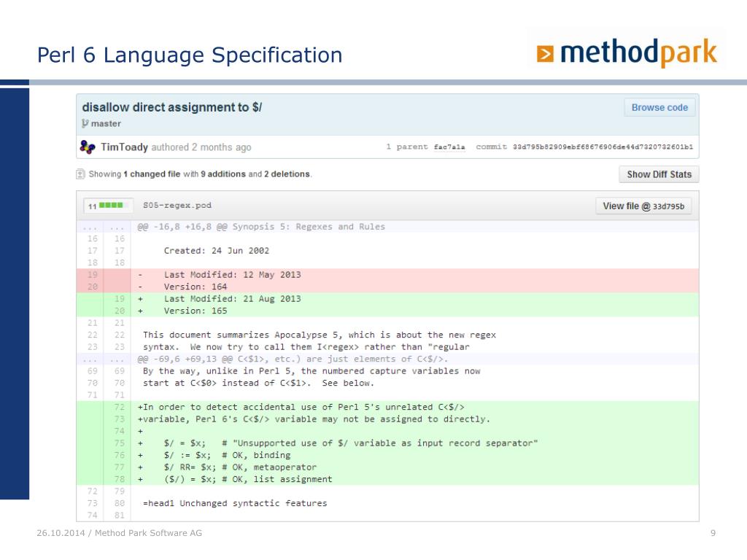Image resolution: width=747 pixels, height=560 pixels.
Task: Click the line 'start at C<$0> instead of C<$1>'
Action: (388, 384)
